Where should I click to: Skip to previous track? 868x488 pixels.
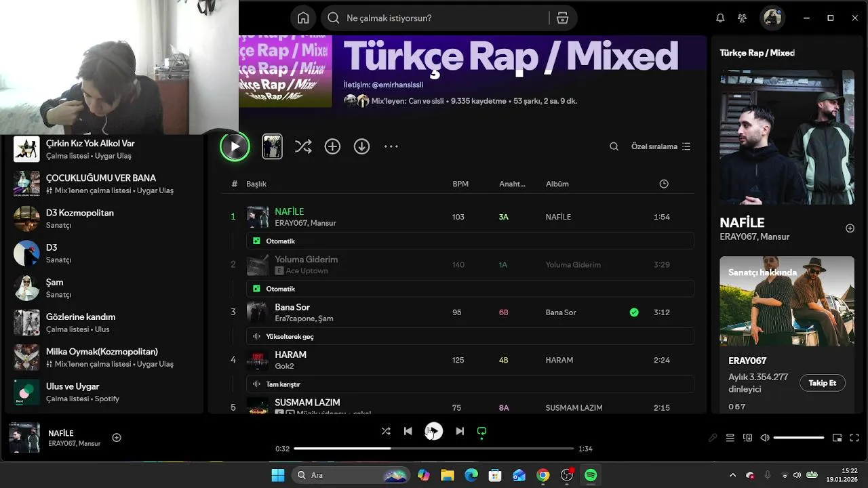tap(408, 431)
